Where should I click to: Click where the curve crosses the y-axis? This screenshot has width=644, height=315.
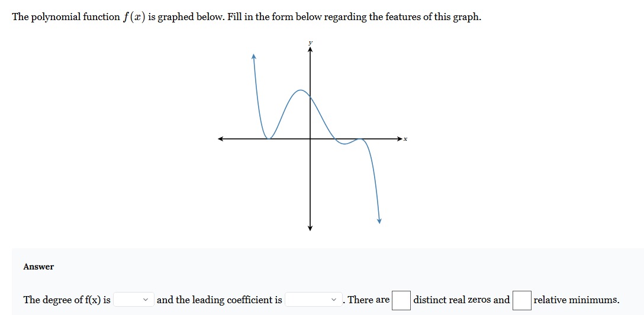(310, 97)
